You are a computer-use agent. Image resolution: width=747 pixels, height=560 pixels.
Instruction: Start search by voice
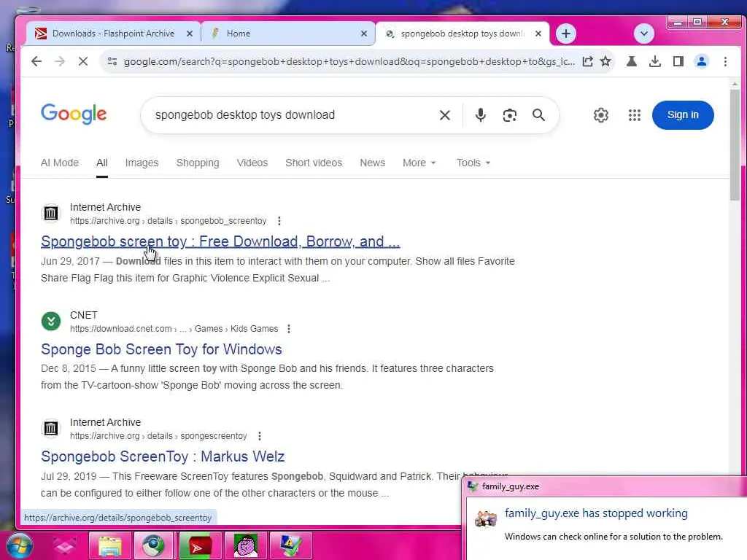coord(480,115)
